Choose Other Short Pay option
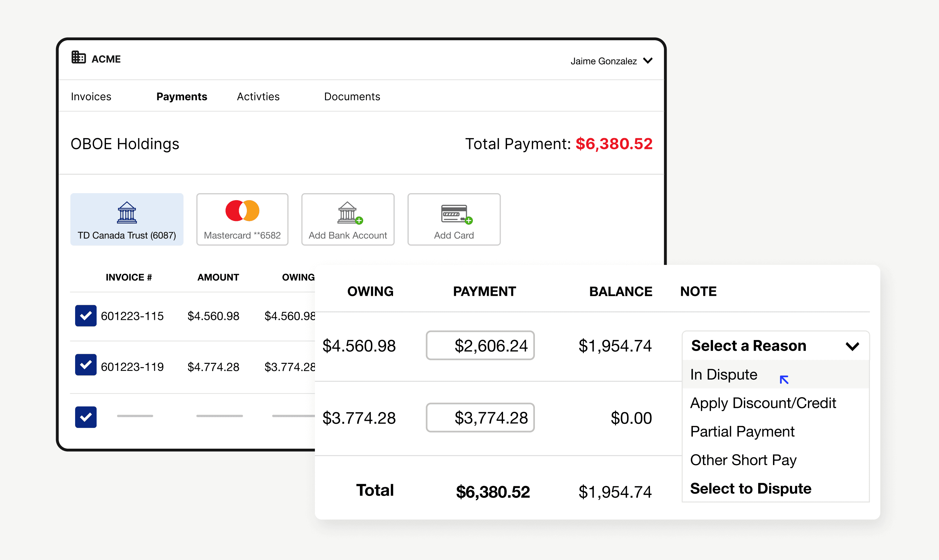Image resolution: width=939 pixels, height=560 pixels. [743, 460]
